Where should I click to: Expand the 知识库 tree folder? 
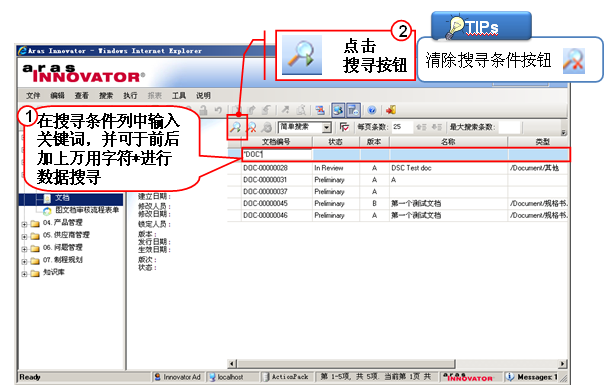tap(24, 274)
